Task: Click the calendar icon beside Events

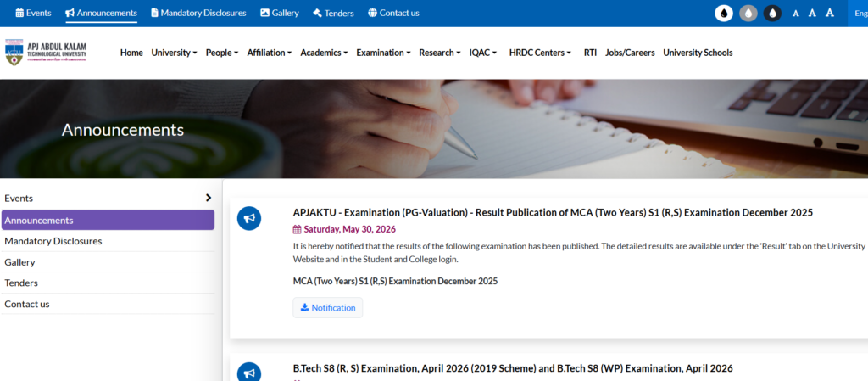Action: pyautogui.click(x=19, y=13)
